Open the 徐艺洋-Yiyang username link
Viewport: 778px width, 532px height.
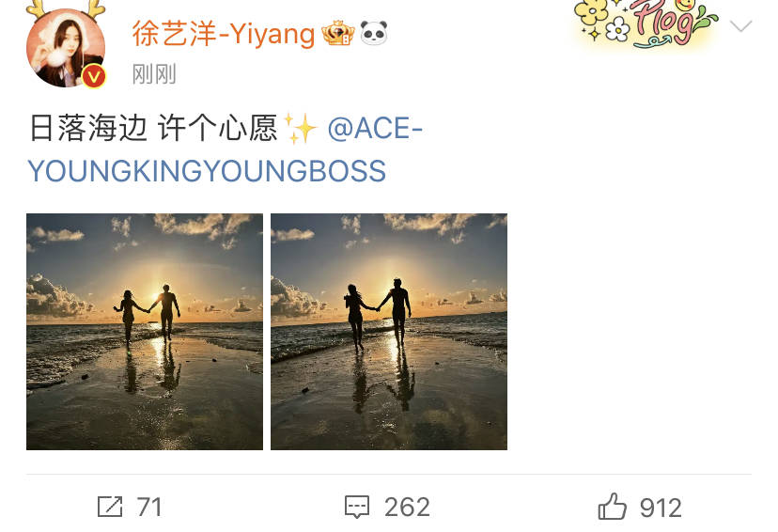pyautogui.click(x=224, y=34)
